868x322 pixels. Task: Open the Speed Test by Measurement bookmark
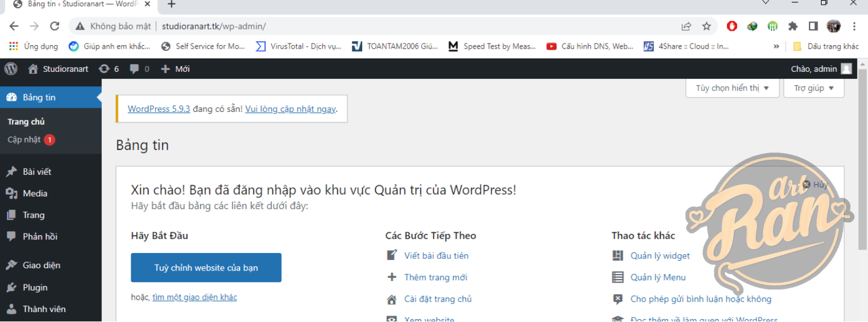tap(492, 46)
